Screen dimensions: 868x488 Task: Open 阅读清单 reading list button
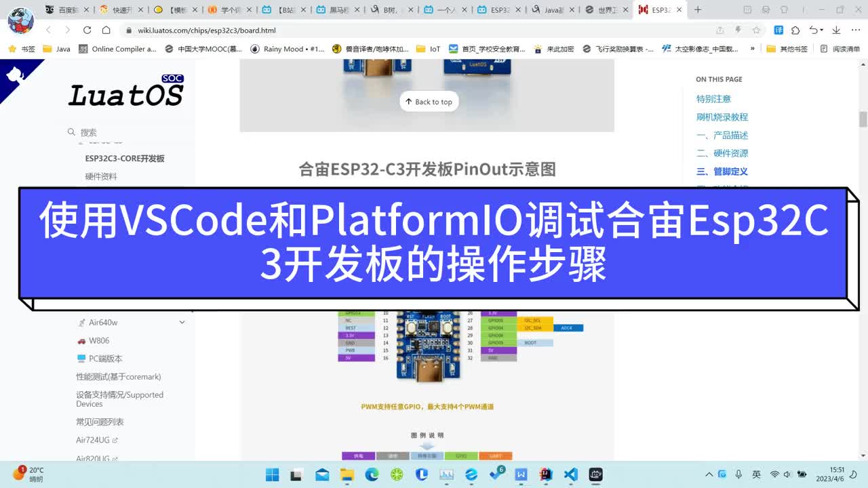pyautogui.click(x=840, y=49)
